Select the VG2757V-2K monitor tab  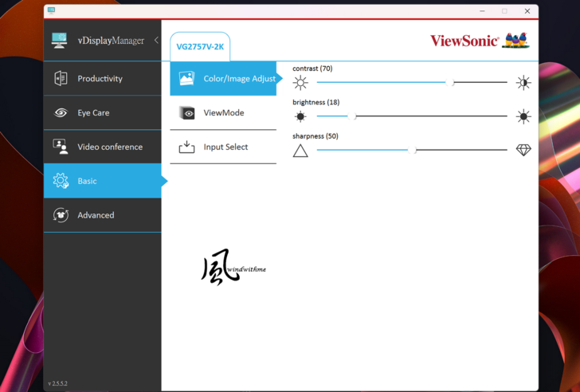click(x=200, y=47)
